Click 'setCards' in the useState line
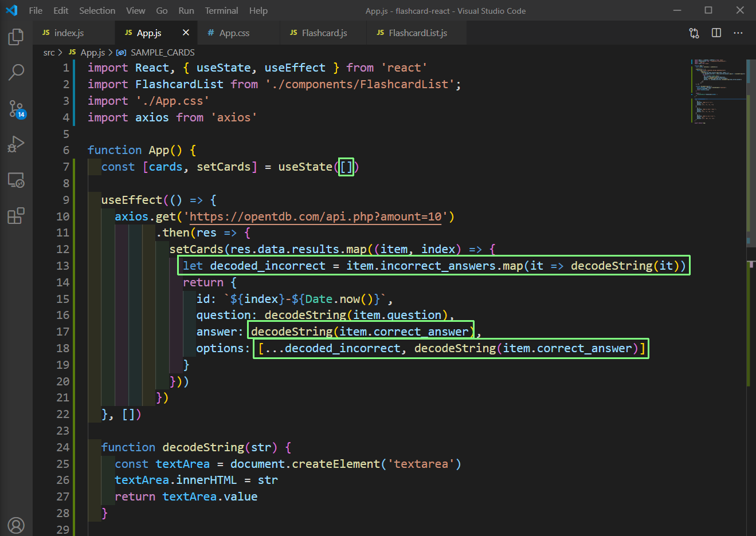The height and width of the screenshot is (536, 756). point(224,167)
